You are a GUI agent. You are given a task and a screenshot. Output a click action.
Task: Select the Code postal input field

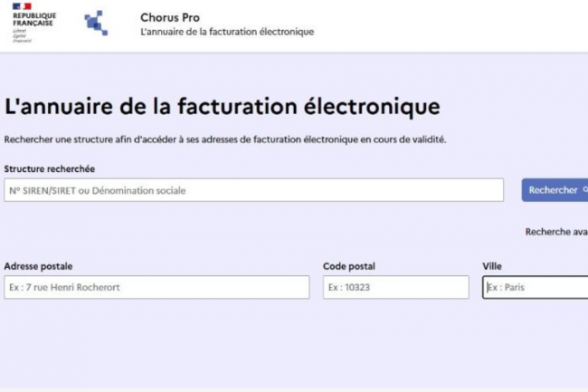[395, 288]
